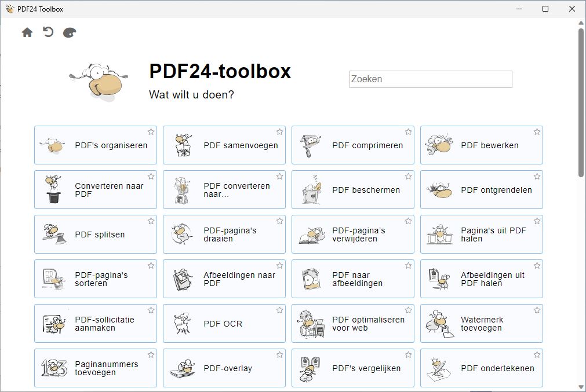The height and width of the screenshot is (392, 586).
Task: Click the PDF-pagina's sorteren icon
Action: click(x=54, y=279)
